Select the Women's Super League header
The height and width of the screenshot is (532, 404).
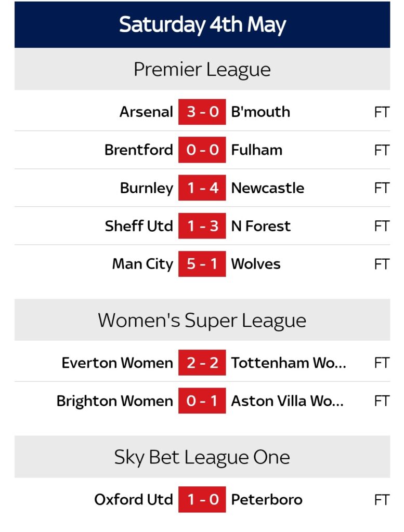(x=202, y=320)
